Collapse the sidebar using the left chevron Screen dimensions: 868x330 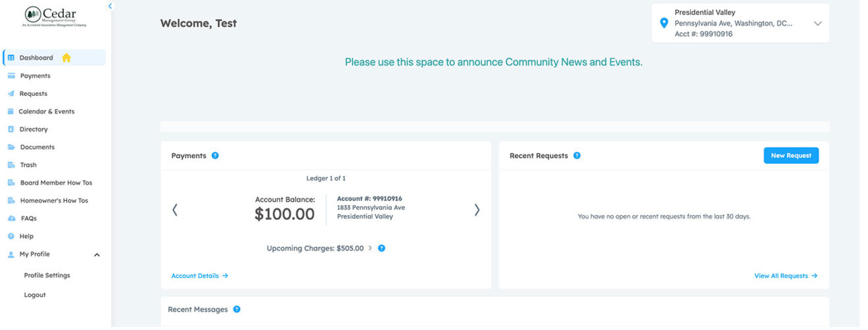(110, 6)
